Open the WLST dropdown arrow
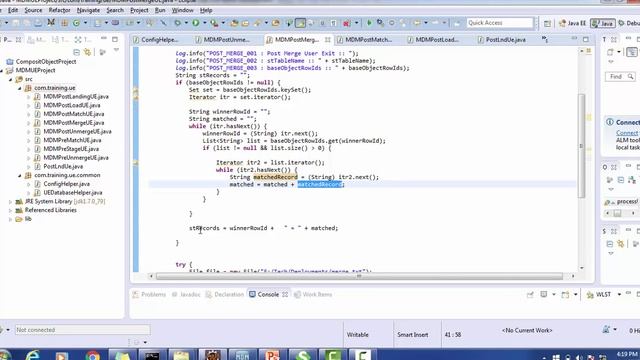The width and height of the screenshot is (640, 360). tap(619, 295)
